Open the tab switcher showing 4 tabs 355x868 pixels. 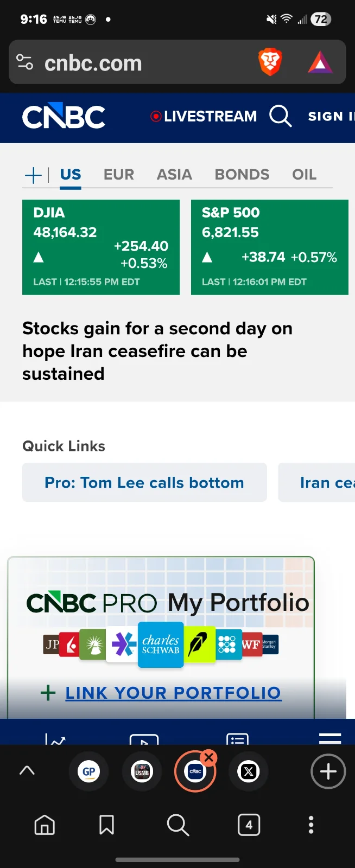[249, 825]
